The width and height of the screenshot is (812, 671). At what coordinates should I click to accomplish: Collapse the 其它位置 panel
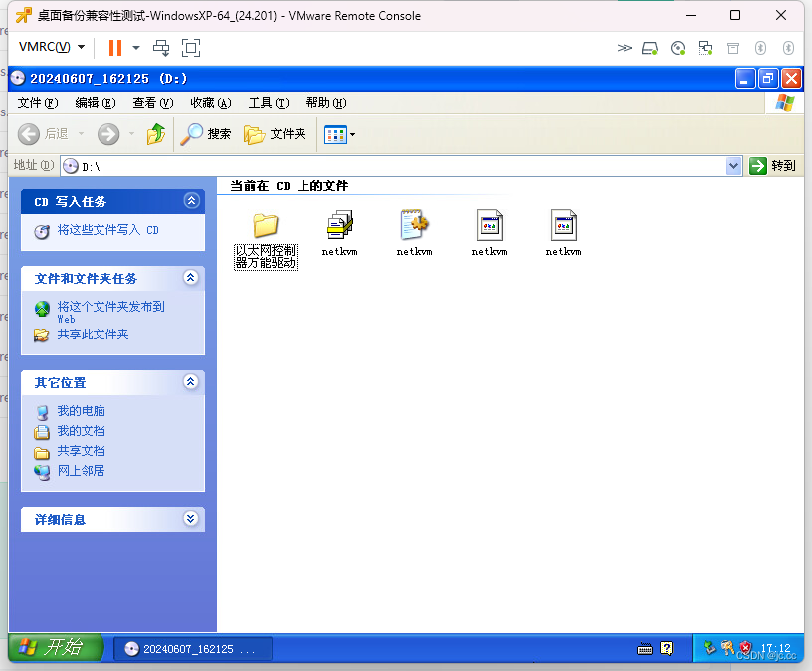click(191, 382)
